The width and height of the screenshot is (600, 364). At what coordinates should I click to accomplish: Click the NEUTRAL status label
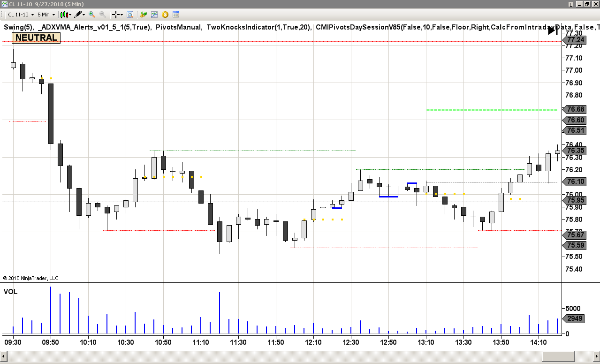37,38
